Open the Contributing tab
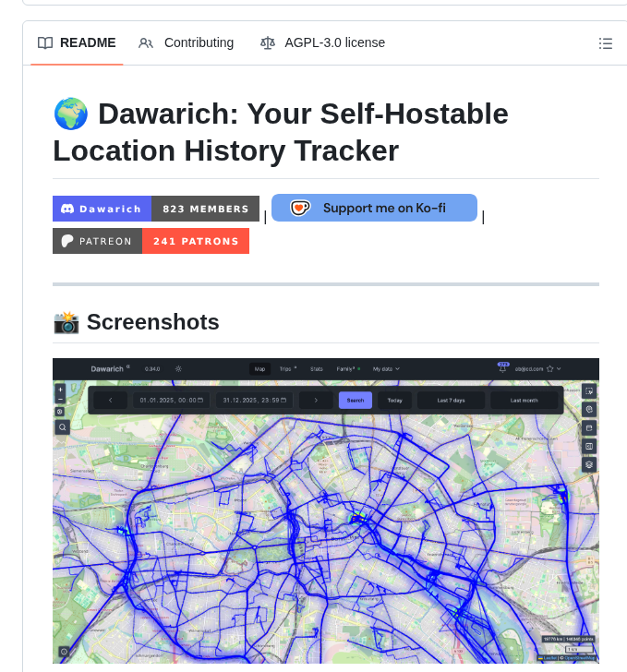Viewport: 627px width, 672px height. [x=186, y=42]
